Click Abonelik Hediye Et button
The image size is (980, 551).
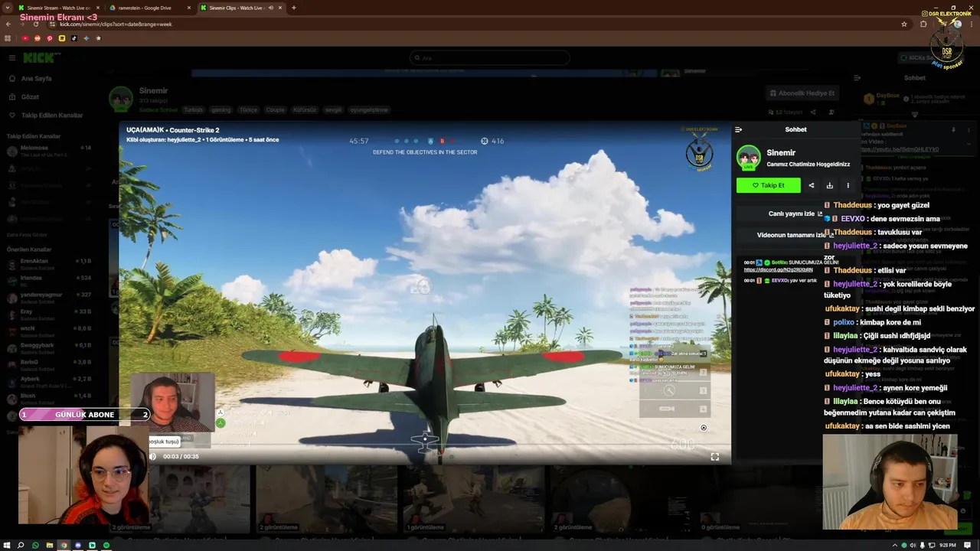pos(802,93)
